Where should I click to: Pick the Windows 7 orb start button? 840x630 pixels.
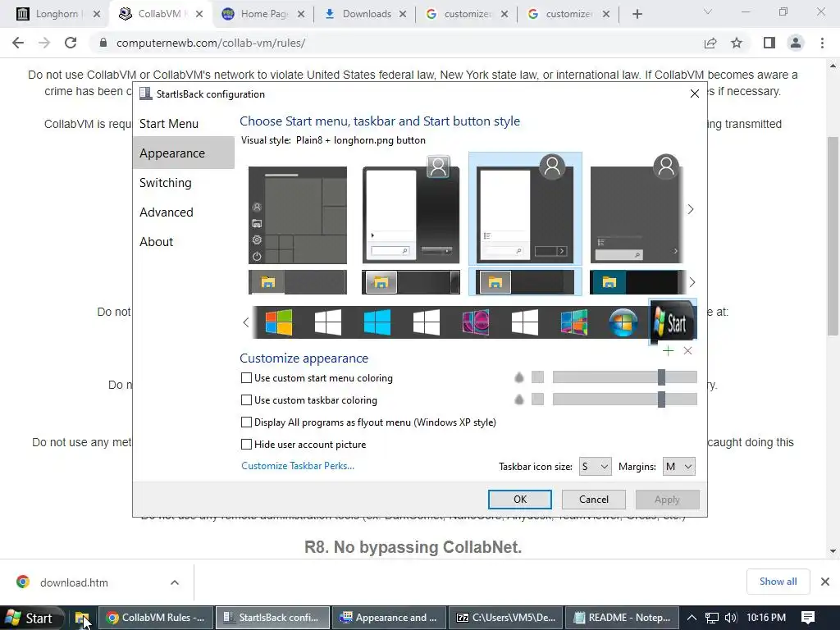click(x=623, y=322)
